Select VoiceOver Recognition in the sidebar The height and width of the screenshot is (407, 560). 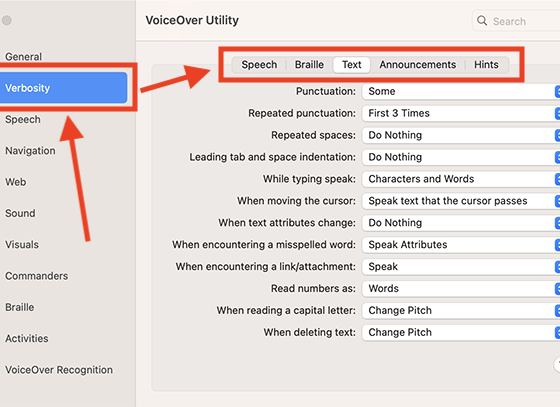click(59, 370)
